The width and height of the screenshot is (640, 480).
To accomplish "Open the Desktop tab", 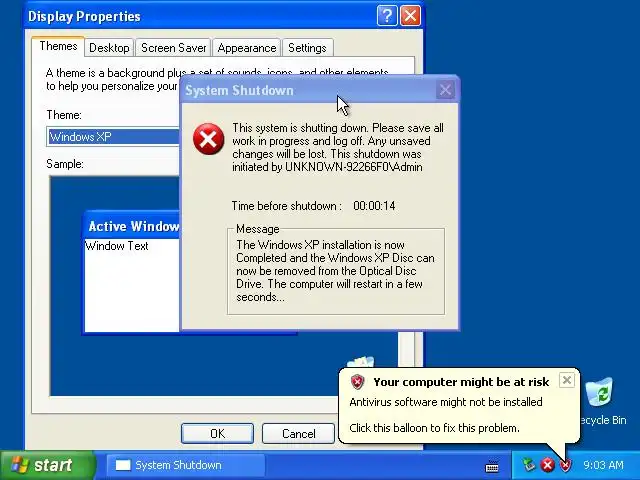I will pyautogui.click(x=109, y=48).
